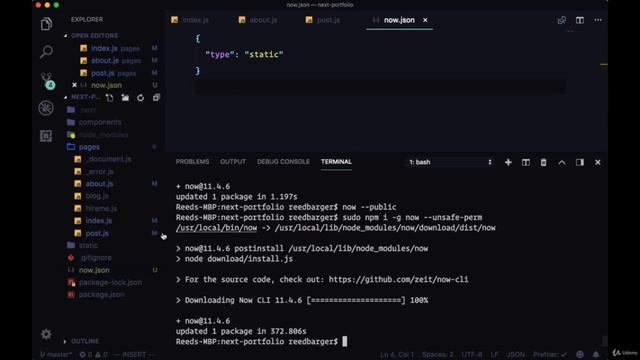Screen dimensions: 640x360
Task: Collapse all folders in explorer
Action: coord(156,98)
